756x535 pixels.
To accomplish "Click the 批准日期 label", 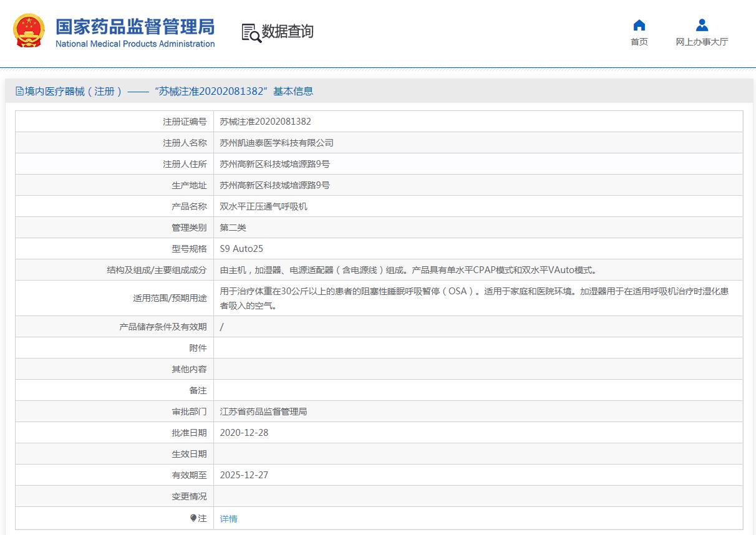I will click(189, 433).
